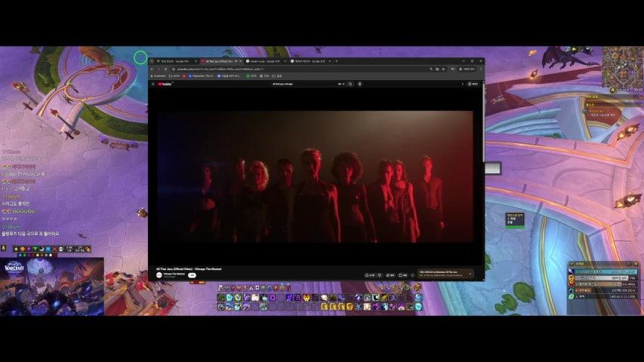The height and width of the screenshot is (362, 644).
Task: Use the crescent moon ability on action bar
Action: [x=376, y=298]
